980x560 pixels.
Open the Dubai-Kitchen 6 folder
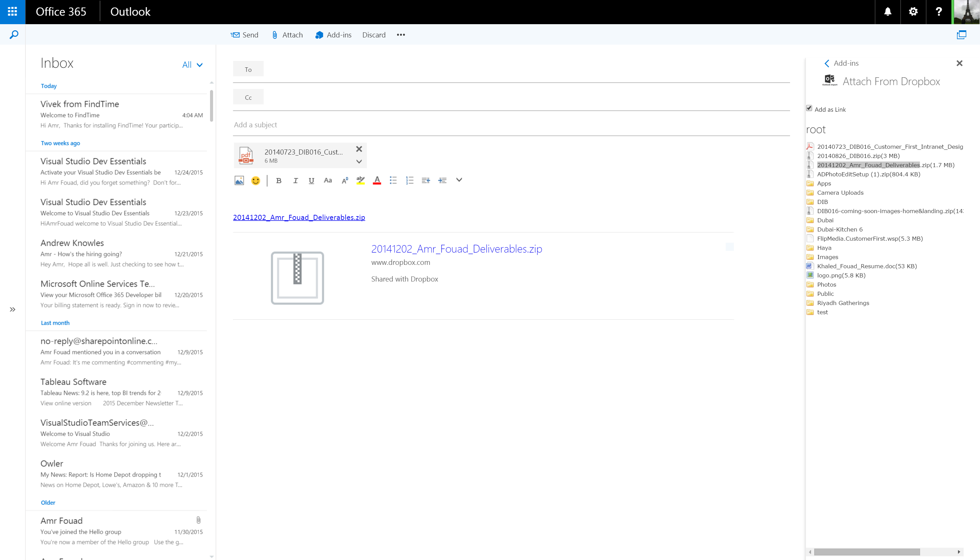840,229
